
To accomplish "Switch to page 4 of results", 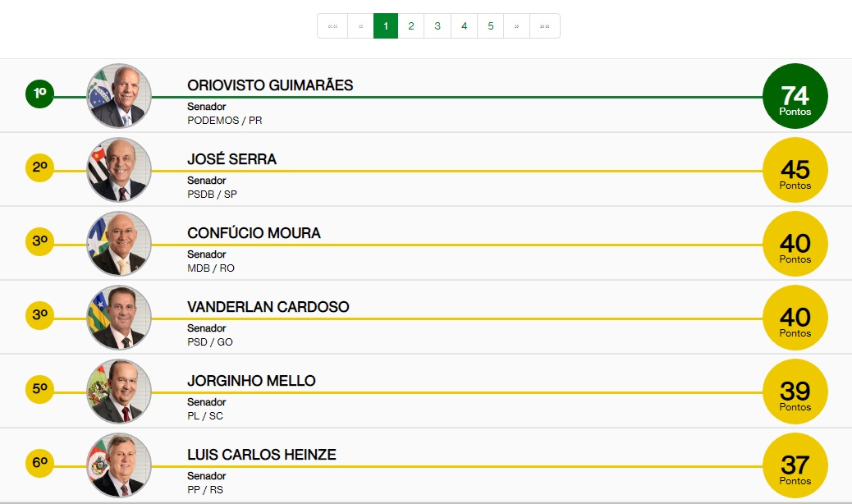I will (x=464, y=25).
